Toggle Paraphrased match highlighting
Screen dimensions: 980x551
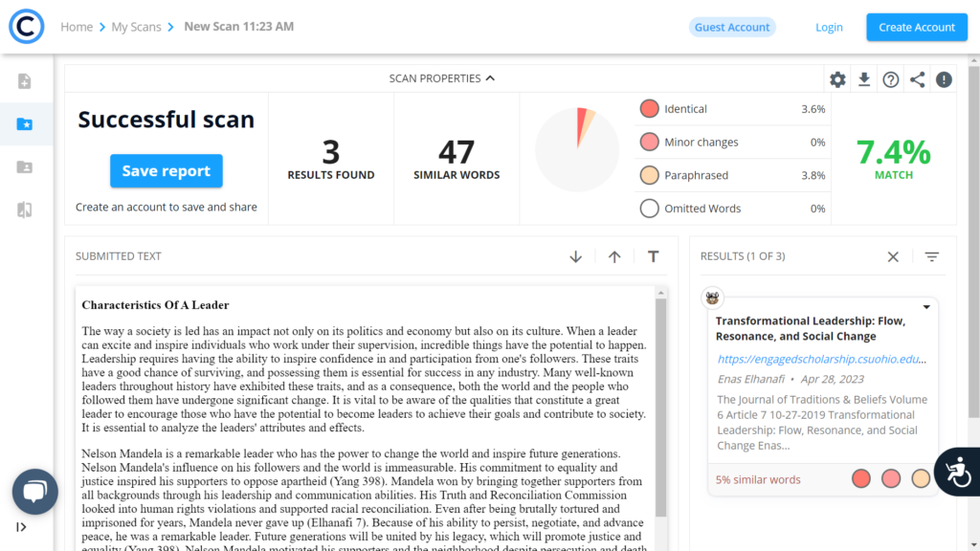point(650,175)
